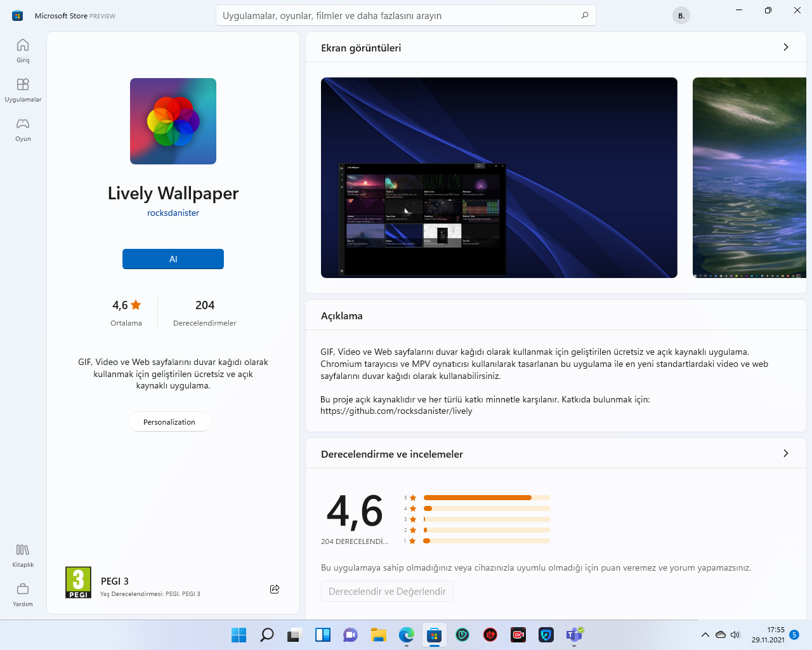Click the share icon near PEGI rating

point(275,589)
